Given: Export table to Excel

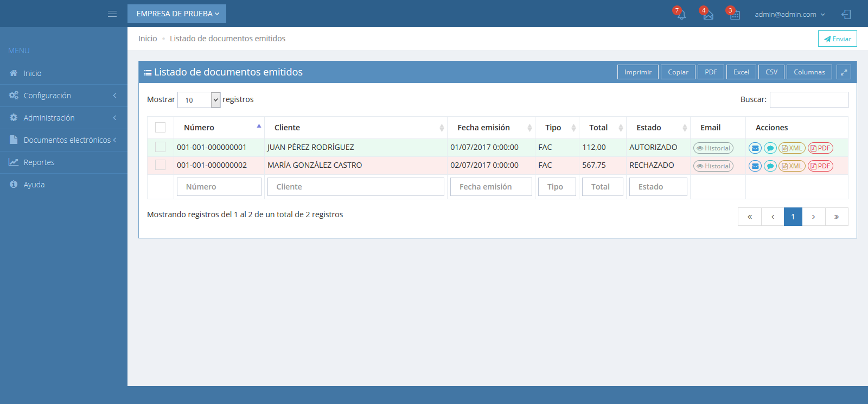Looking at the screenshot, I should coord(741,72).
